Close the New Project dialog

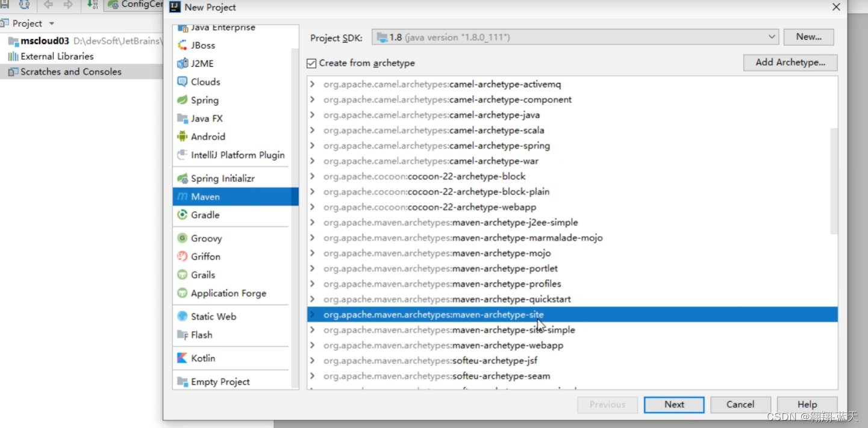click(835, 7)
